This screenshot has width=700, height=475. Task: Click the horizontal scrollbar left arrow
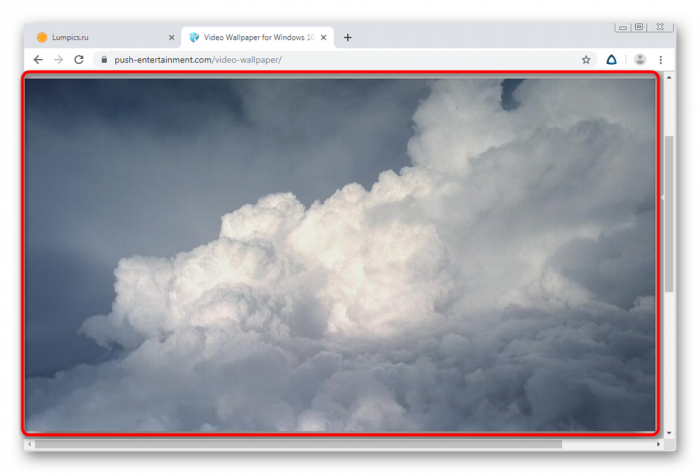point(29,444)
